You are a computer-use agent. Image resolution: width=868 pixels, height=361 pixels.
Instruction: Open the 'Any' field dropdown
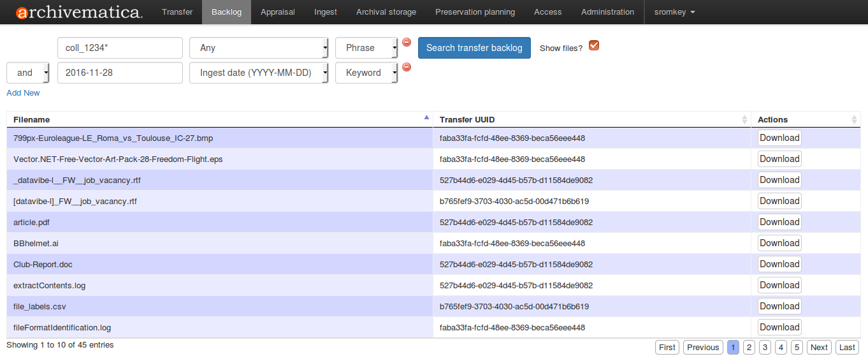pyautogui.click(x=259, y=48)
